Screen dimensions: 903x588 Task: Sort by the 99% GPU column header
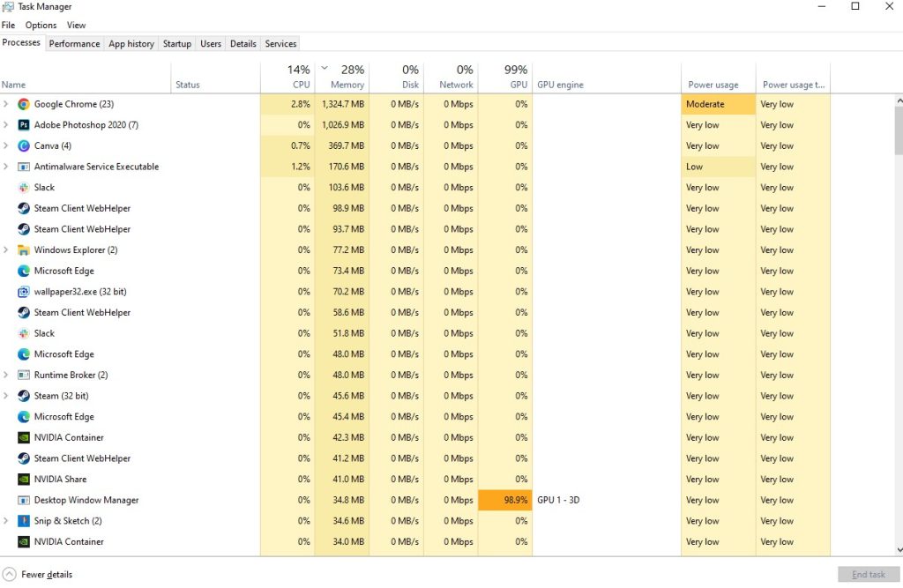pyautogui.click(x=505, y=78)
